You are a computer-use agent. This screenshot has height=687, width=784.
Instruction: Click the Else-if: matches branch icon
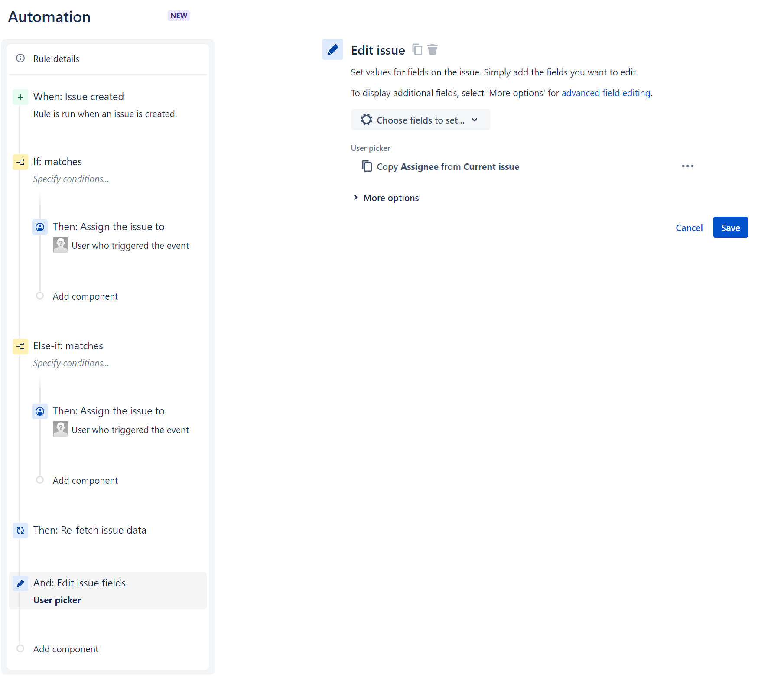click(20, 346)
